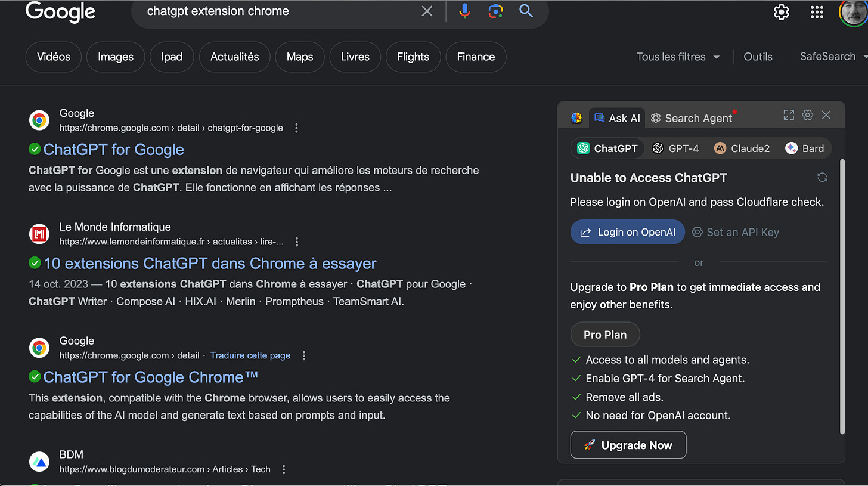Screen dimensions: 868x486
Task: Open the Google account profile picture
Action: [854, 11]
